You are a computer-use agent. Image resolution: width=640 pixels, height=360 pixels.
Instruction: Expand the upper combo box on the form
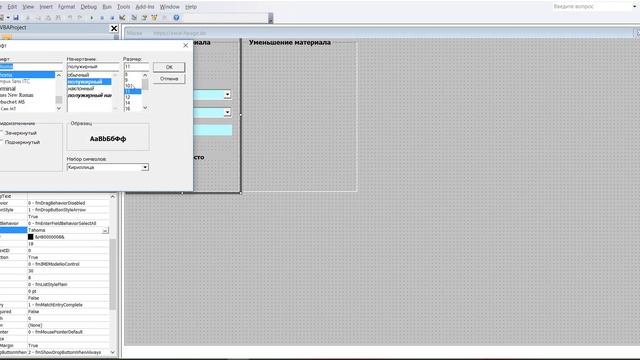pos(227,95)
